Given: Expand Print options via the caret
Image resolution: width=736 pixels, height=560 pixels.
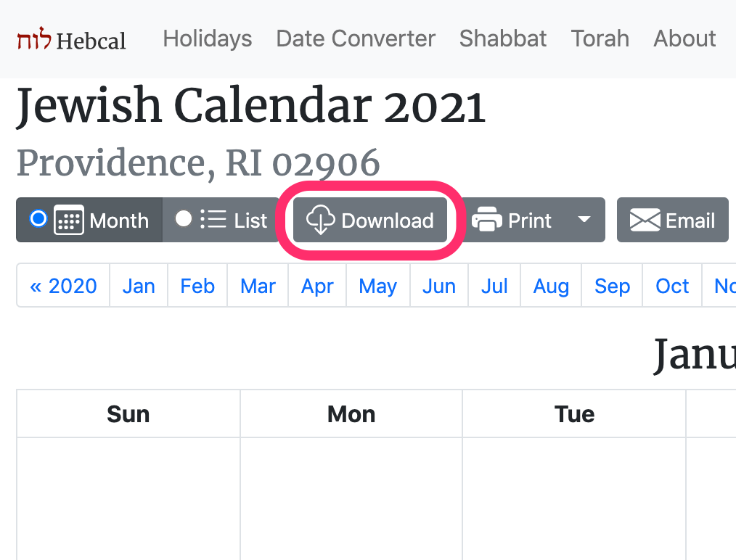Looking at the screenshot, I should [x=584, y=220].
